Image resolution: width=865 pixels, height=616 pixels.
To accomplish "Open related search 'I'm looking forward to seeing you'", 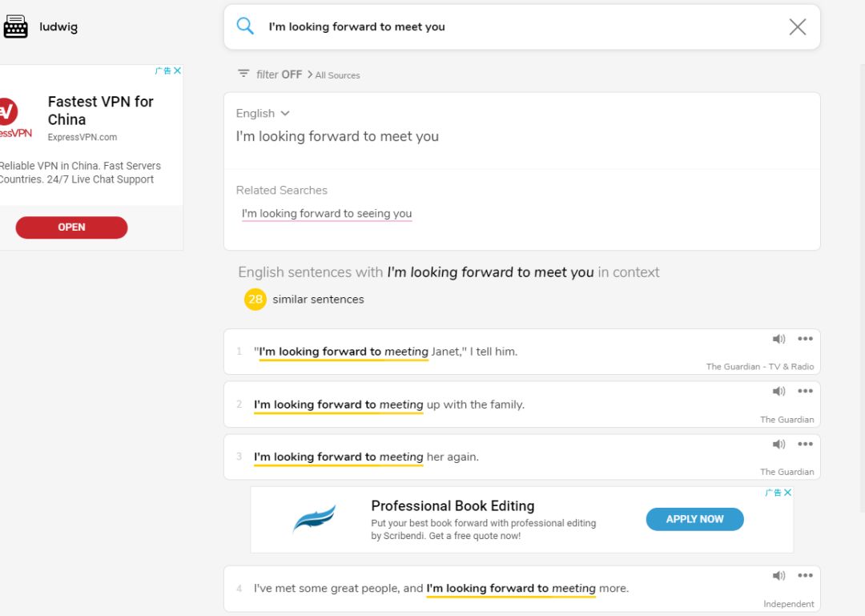I will click(x=327, y=214).
